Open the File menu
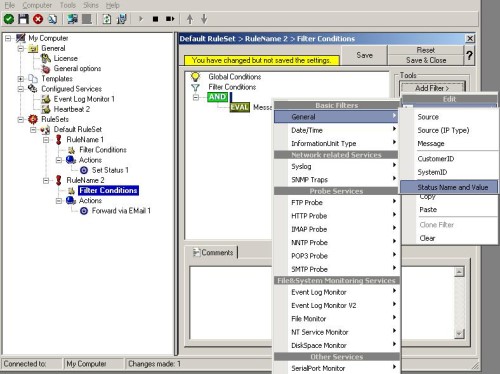Viewport: 500px width, 374px height. coord(10,5)
